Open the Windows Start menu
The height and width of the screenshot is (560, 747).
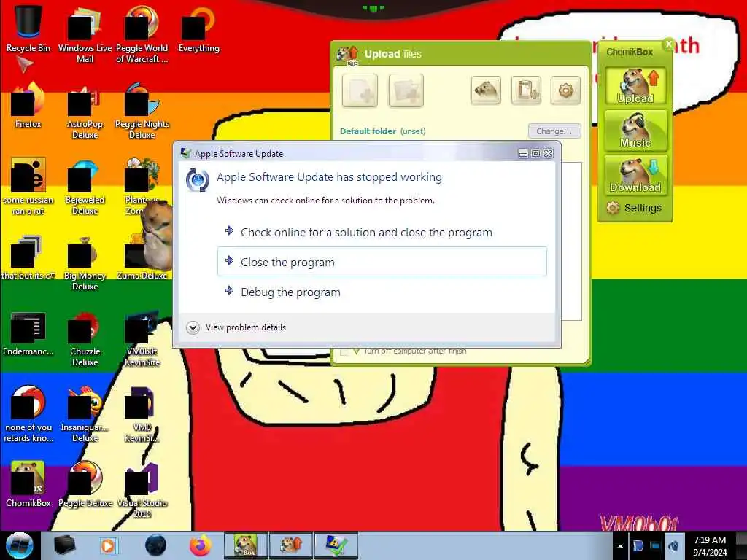pos(20,545)
